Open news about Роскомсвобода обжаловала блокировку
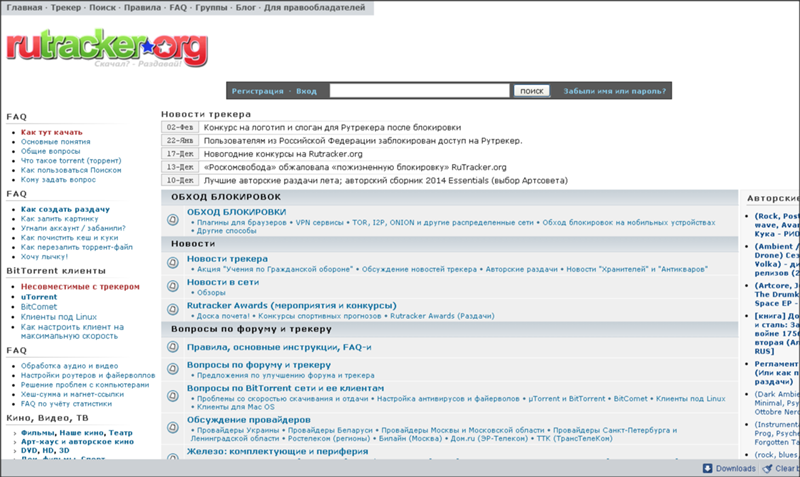The image size is (800, 477). (355, 167)
